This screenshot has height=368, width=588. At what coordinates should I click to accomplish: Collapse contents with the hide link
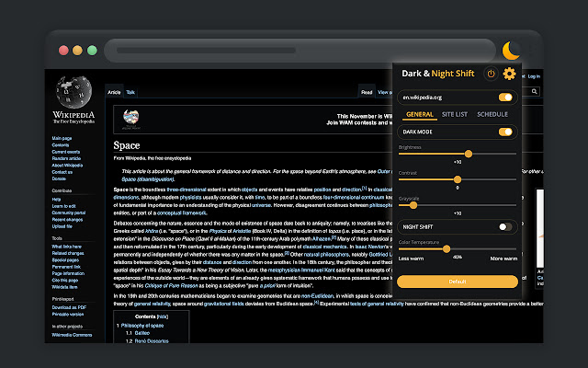[x=163, y=316]
